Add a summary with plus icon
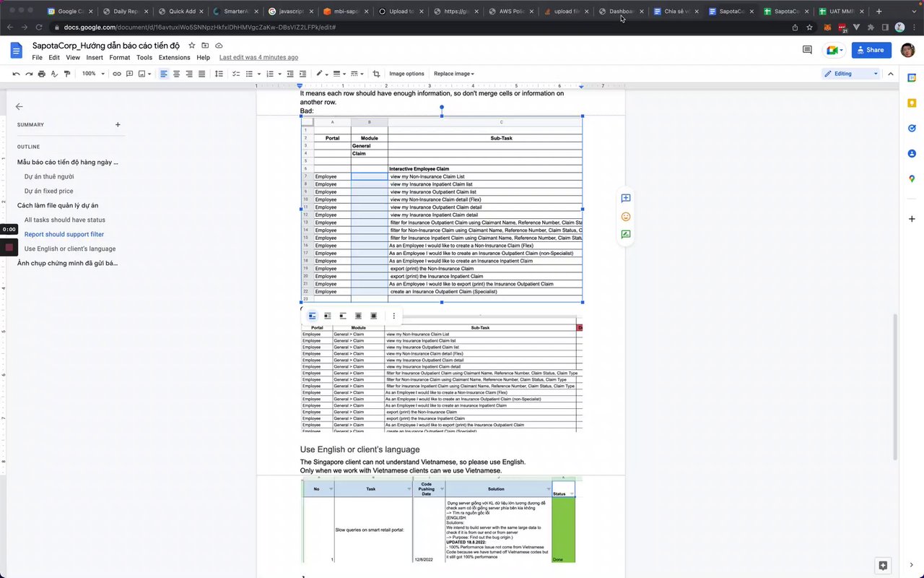 (x=118, y=124)
